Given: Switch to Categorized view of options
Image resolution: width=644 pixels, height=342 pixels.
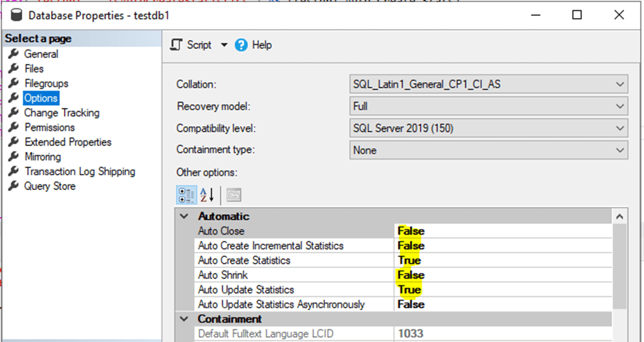Looking at the screenshot, I should pos(187,195).
